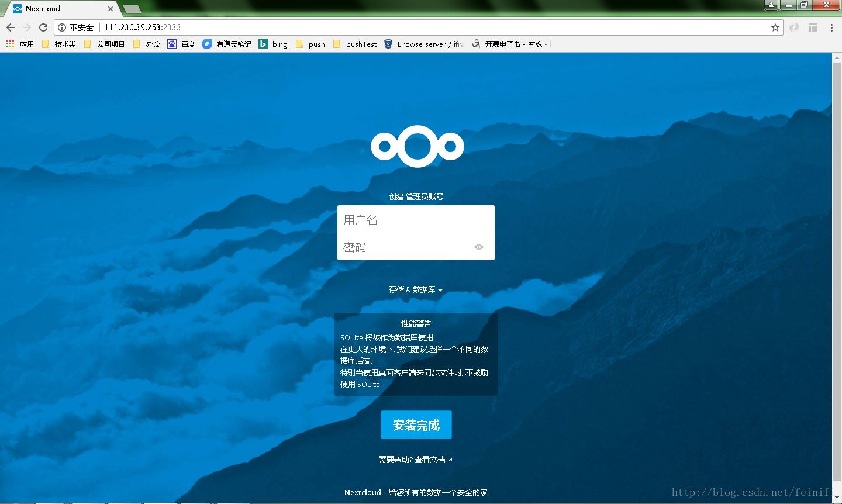Bookmark this page with the star icon

click(x=775, y=26)
